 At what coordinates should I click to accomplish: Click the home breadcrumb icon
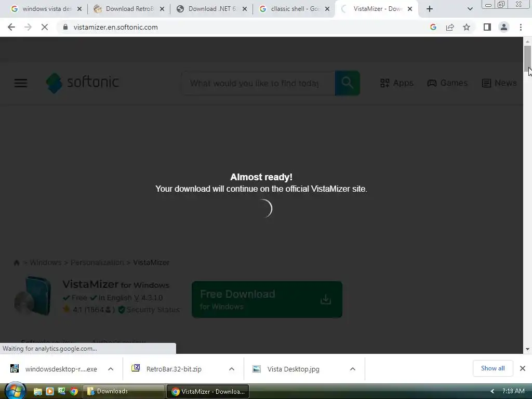16,262
